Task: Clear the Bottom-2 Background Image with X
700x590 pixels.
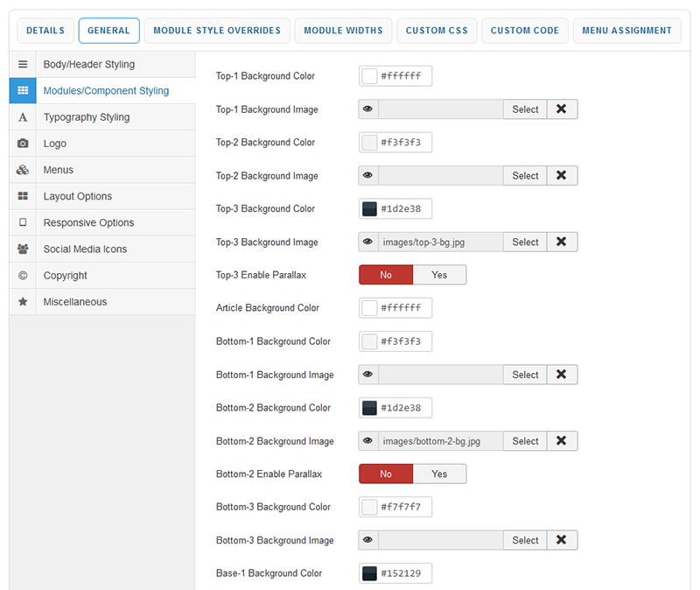Action: [562, 441]
